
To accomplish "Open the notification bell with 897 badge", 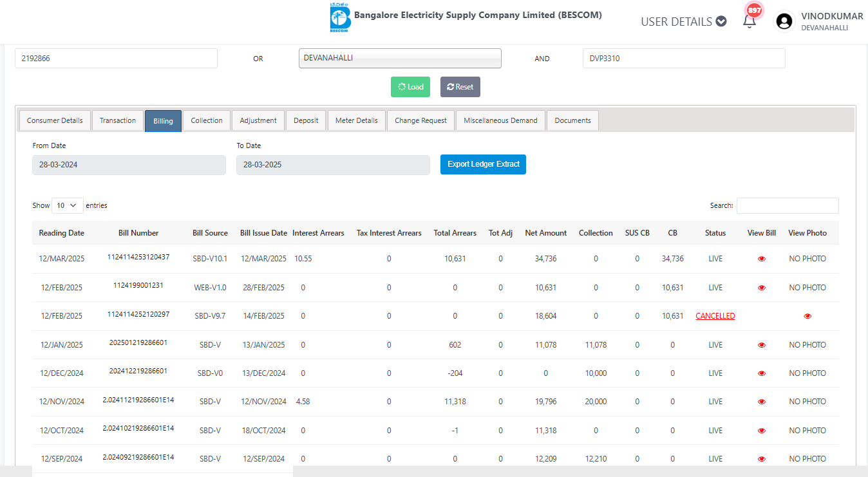I will point(750,21).
